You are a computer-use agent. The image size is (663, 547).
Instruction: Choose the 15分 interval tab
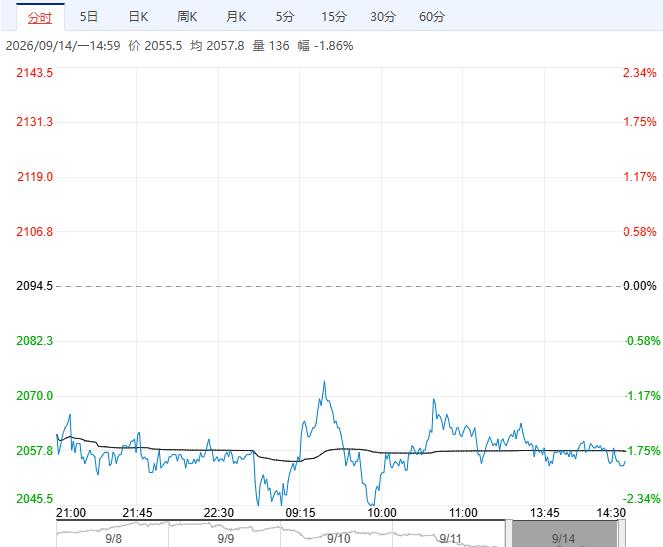[x=334, y=17]
